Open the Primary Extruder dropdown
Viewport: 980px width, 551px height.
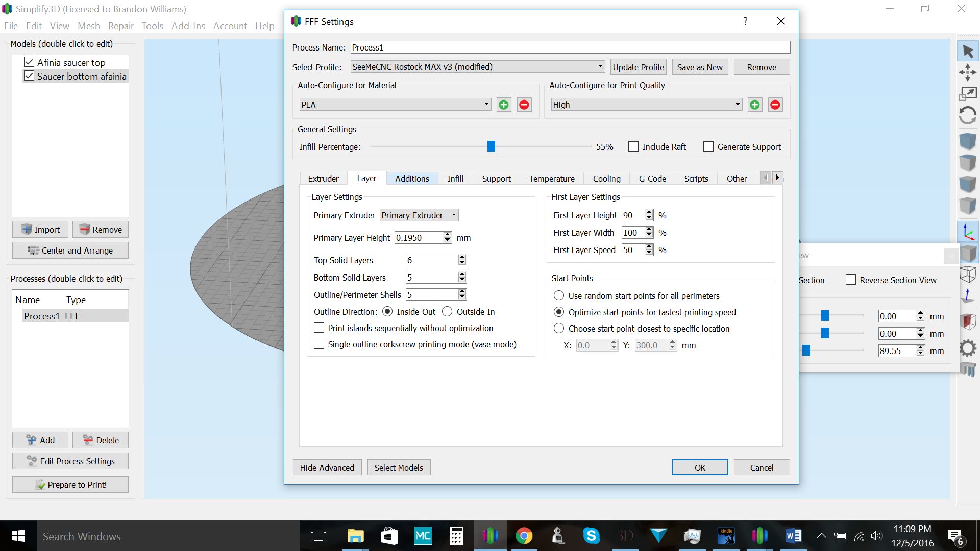pos(419,215)
